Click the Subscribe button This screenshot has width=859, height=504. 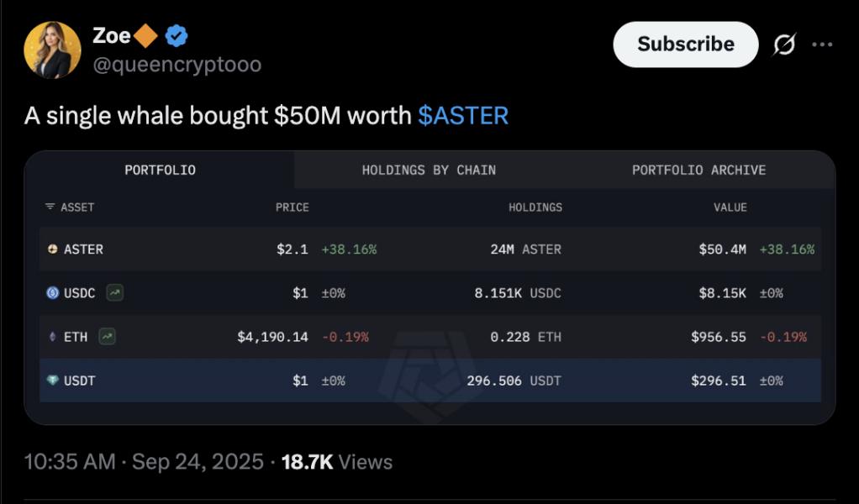point(684,45)
